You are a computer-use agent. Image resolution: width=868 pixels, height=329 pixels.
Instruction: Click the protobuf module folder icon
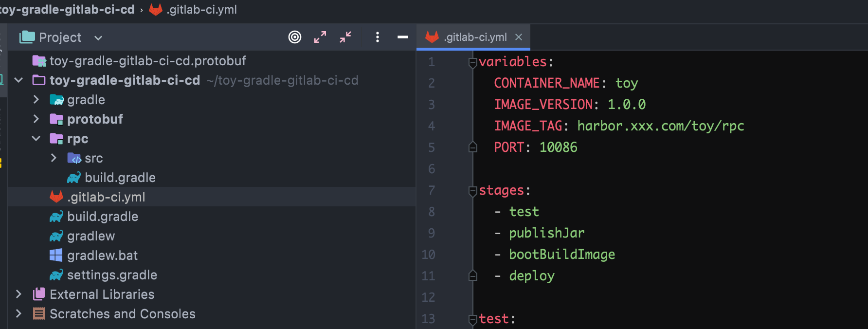[56, 119]
